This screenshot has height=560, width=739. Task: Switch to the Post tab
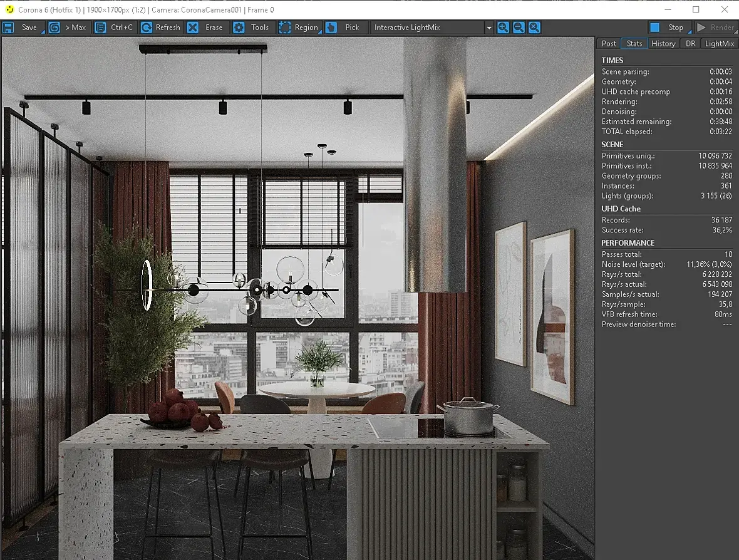(x=609, y=43)
